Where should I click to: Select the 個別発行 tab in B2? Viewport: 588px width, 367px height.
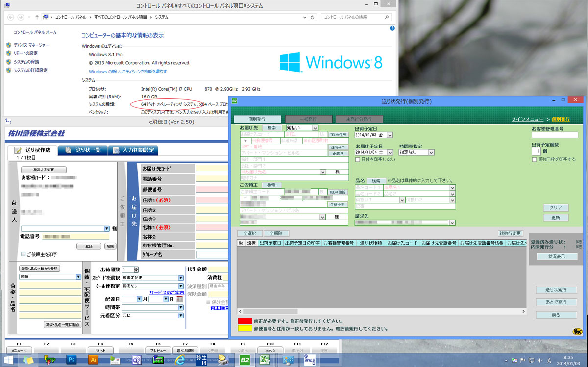[258, 119]
